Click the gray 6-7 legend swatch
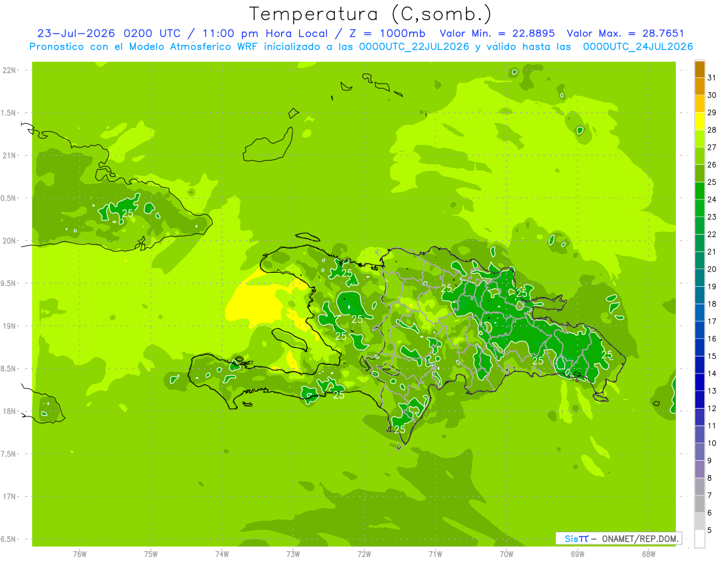Viewport: 728px width, 562px height. click(699, 504)
